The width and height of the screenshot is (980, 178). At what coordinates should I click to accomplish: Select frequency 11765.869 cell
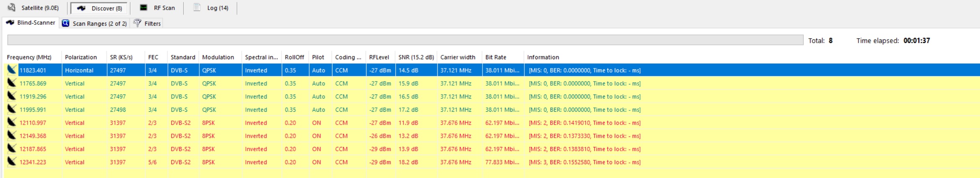[33, 84]
